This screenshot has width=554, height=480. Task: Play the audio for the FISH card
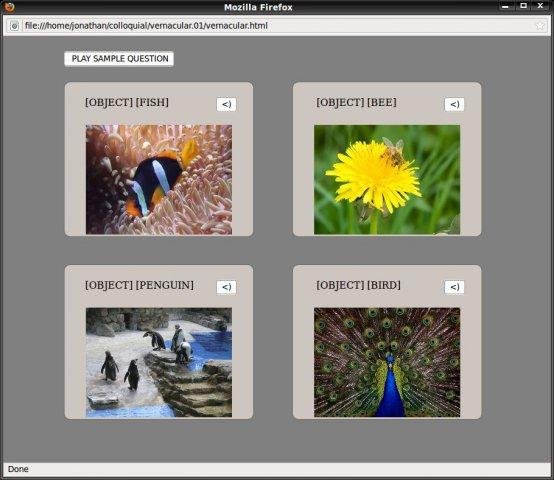[x=226, y=104]
